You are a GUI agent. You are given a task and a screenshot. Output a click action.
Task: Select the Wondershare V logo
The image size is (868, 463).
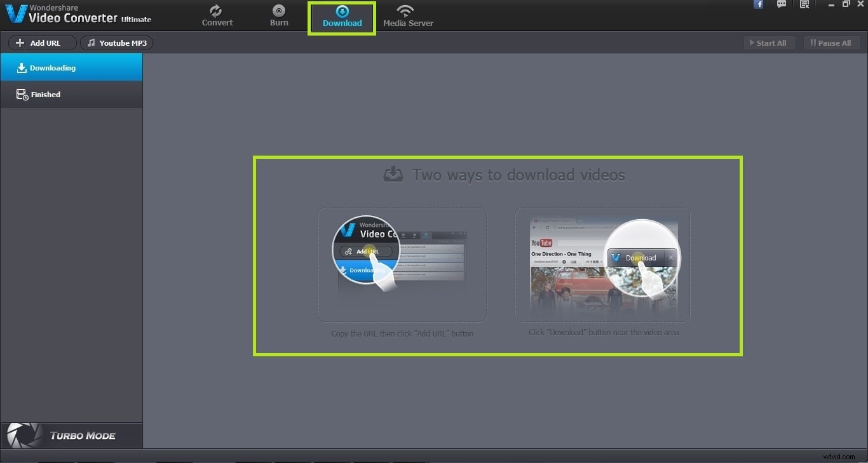[15, 13]
